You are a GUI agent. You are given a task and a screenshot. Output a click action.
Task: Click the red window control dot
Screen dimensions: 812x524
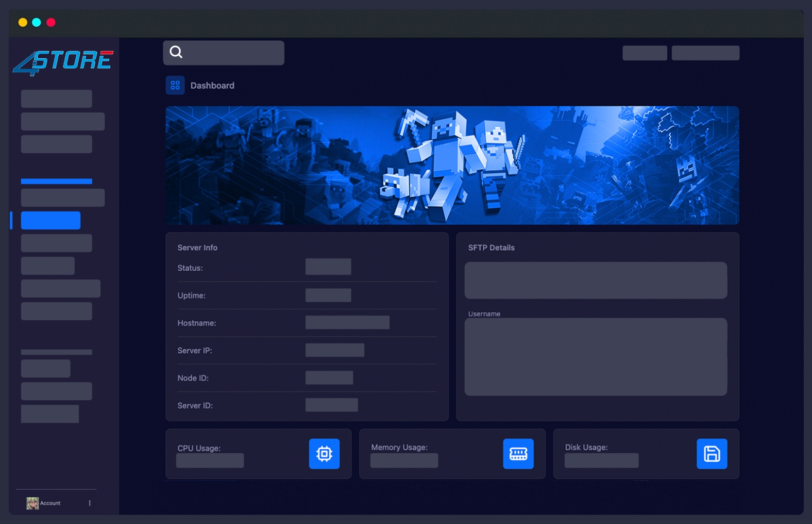click(51, 22)
